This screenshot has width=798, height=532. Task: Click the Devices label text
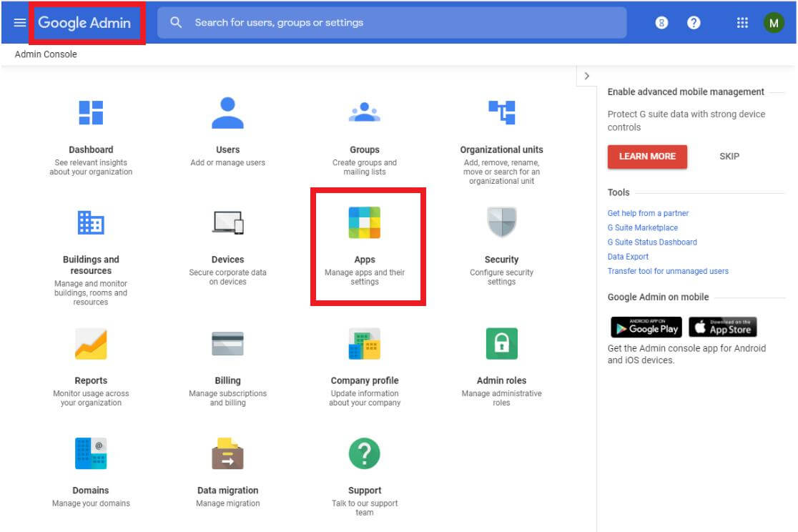(227, 260)
